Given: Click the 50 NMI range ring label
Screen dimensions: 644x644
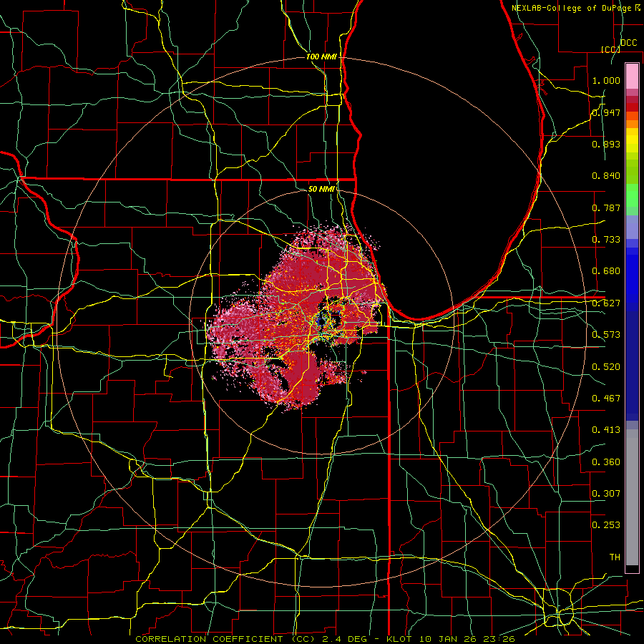Looking at the screenshot, I should [321, 189].
